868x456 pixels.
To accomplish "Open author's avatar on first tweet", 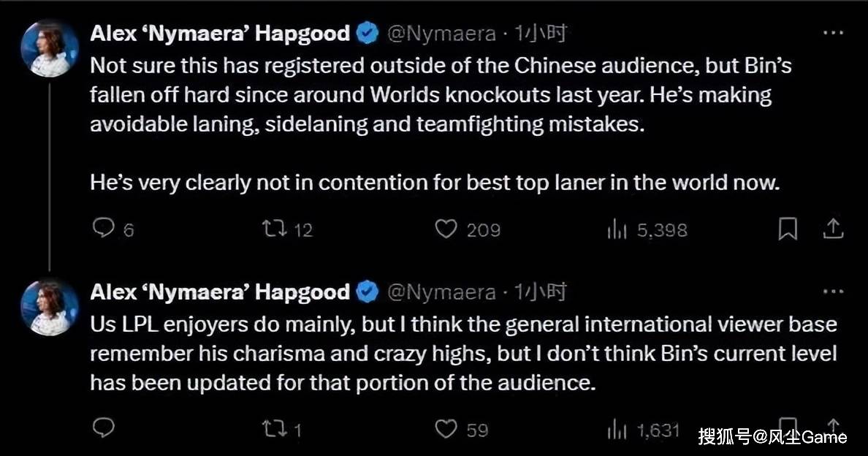I will (50, 49).
